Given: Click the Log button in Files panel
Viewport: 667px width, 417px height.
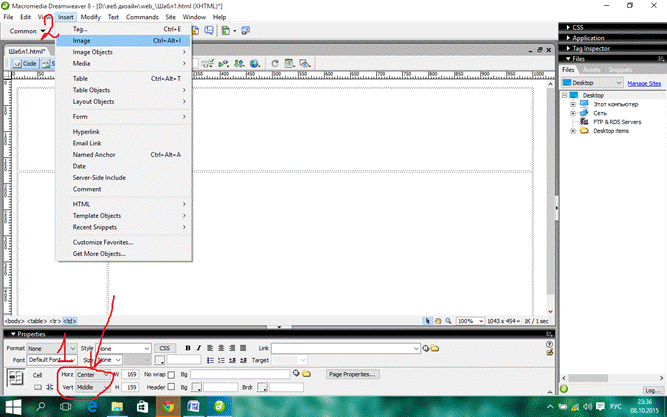Looking at the screenshot, I should coord(653,390).
